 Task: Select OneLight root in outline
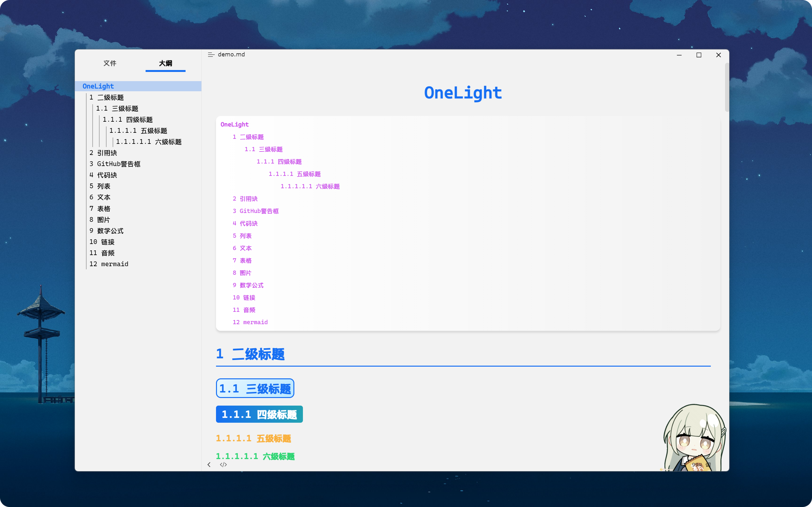point(98,86)
